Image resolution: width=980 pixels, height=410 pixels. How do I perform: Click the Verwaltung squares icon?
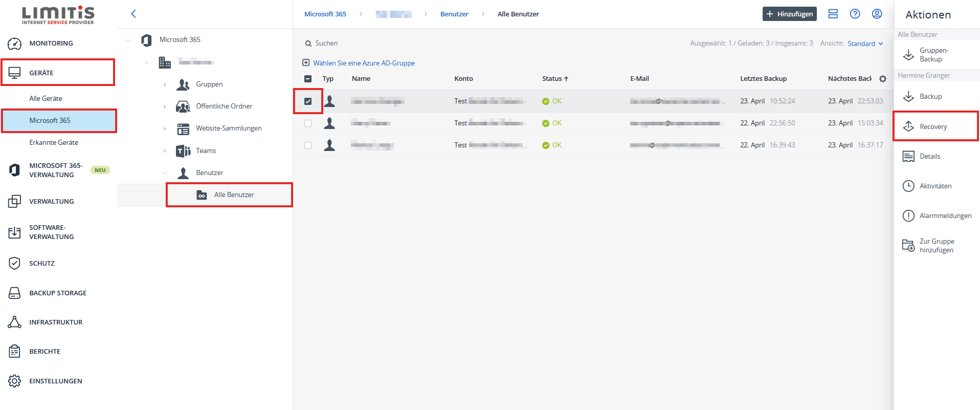click(14, 201)
